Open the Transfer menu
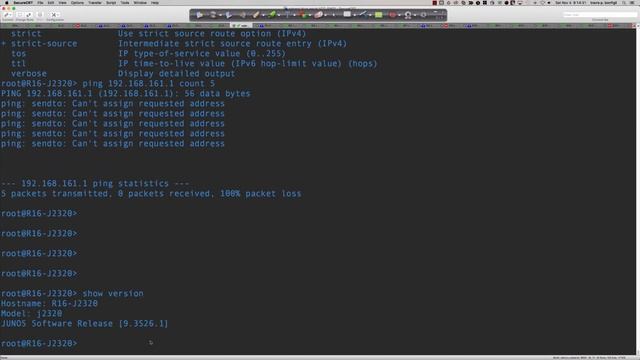Screen dimensions: 640x360 (95, 2)
